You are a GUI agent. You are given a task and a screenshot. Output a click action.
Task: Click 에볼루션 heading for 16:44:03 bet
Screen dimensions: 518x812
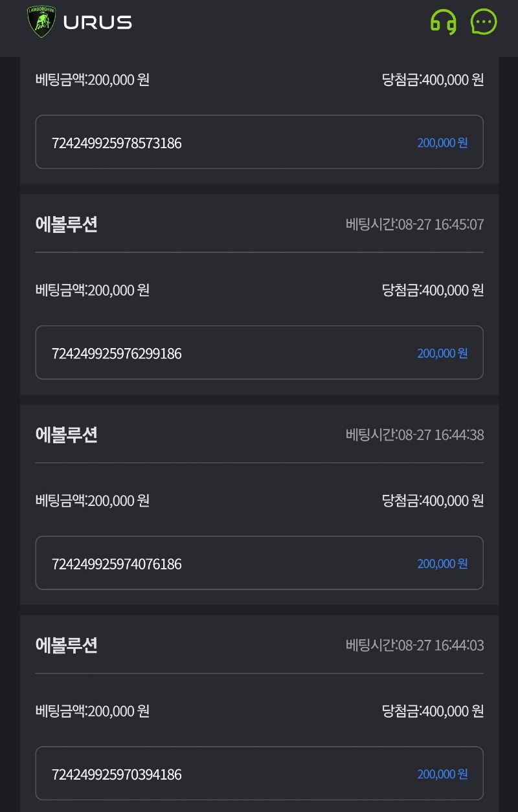tap(67, 645)
